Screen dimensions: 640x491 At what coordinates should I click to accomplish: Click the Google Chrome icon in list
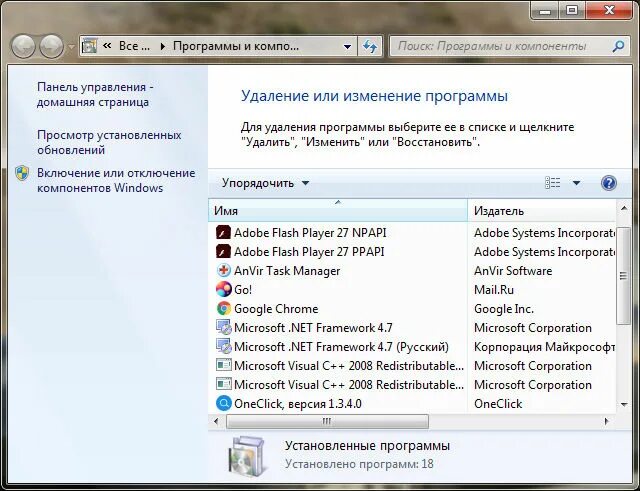223,309
